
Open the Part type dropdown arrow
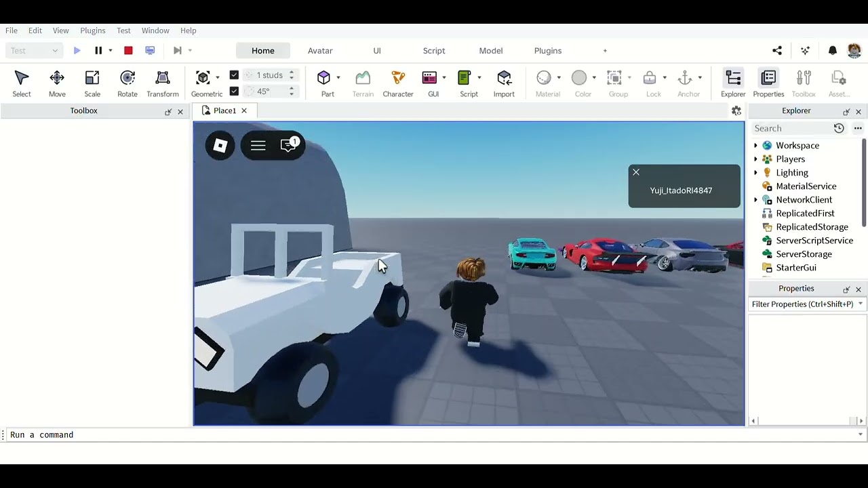click(x=338, y=77)
